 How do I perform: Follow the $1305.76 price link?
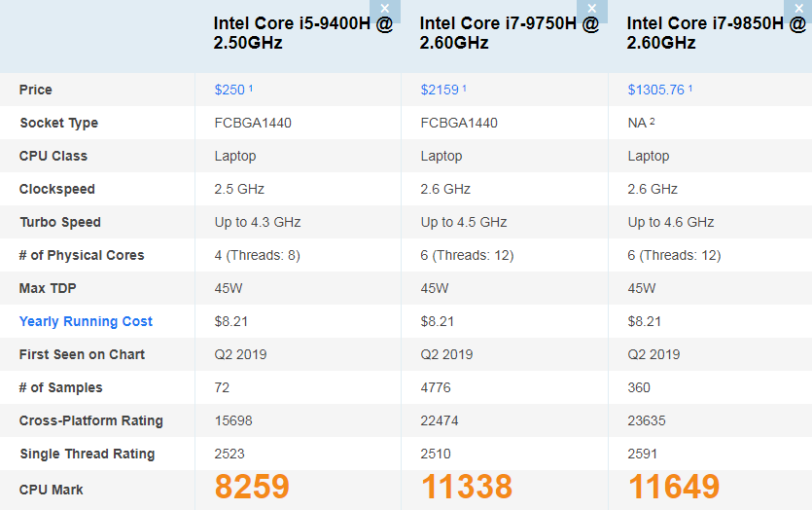point(656,90)
